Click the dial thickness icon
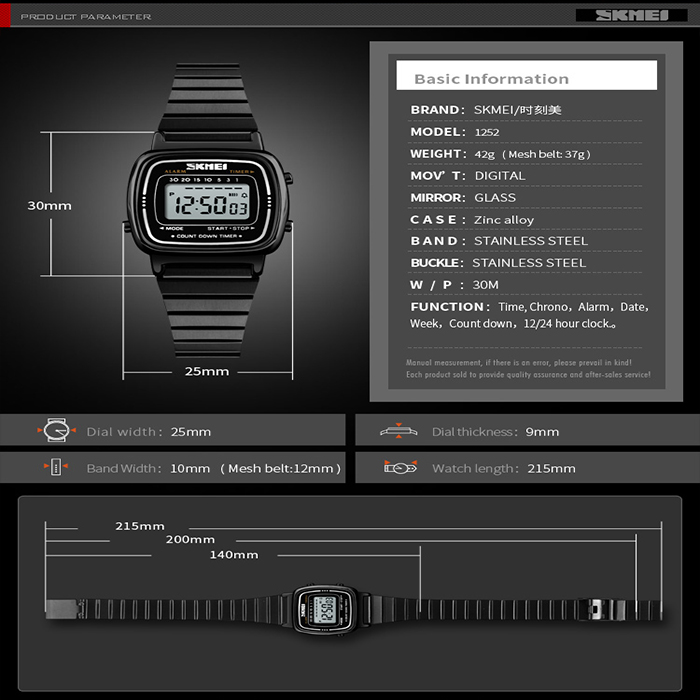Viewport: 700px width, 700px height. point(399,431)
